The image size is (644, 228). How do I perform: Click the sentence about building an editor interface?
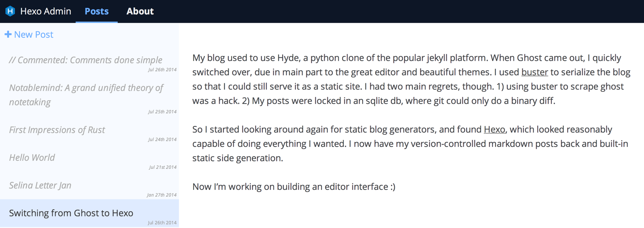[294, 187]
